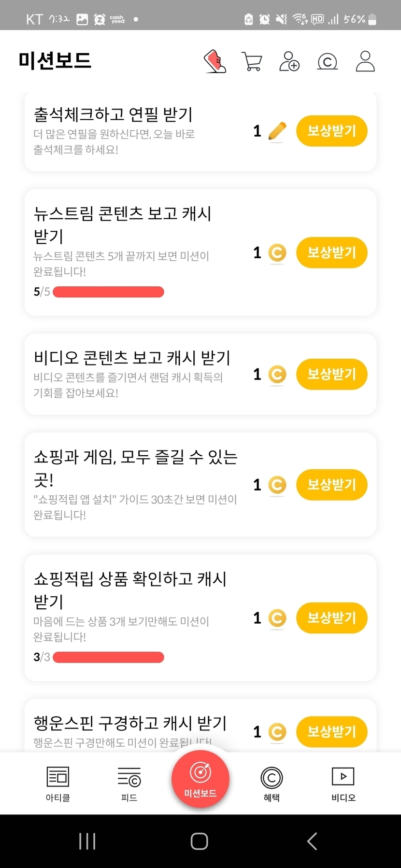Image resolution: width=401 pixels, height=868 pixels.
Task: Open the shopping cart icon
Action: 252,62
